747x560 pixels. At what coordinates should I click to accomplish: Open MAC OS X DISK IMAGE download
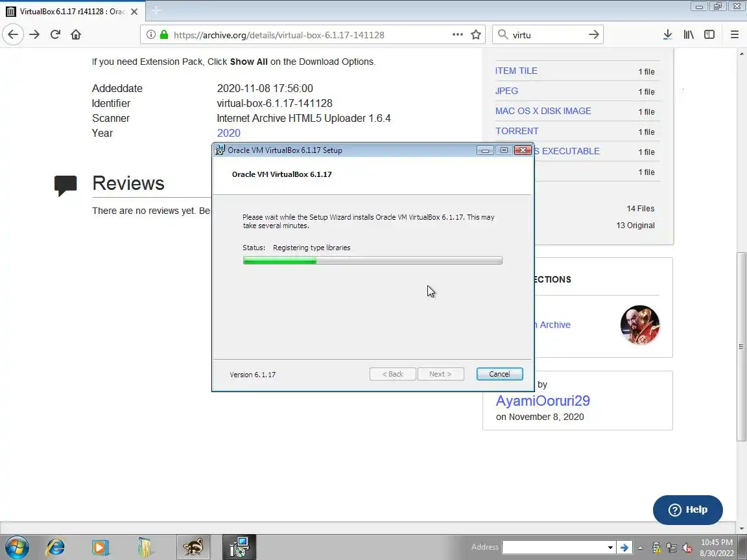pyautogui.click(x=543, y=111)
